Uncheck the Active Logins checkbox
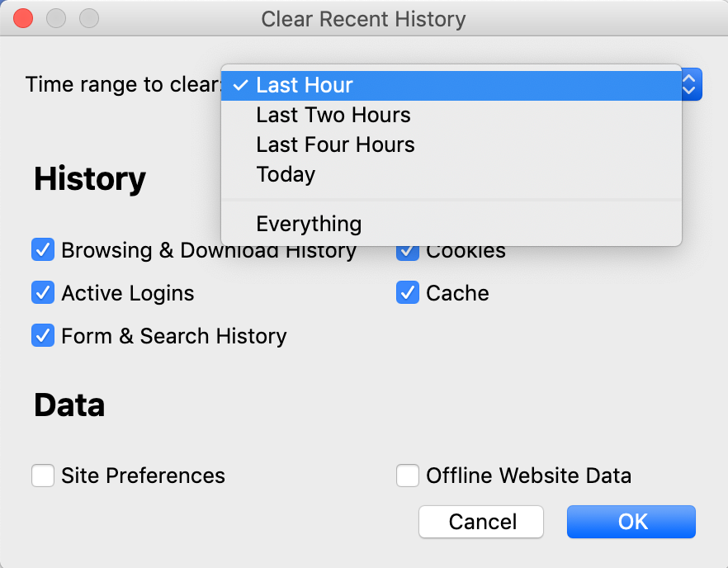 (43, 292)
